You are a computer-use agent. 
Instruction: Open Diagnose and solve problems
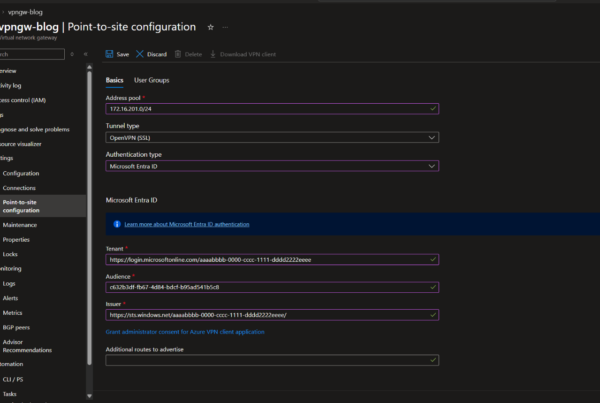[35, 129]
